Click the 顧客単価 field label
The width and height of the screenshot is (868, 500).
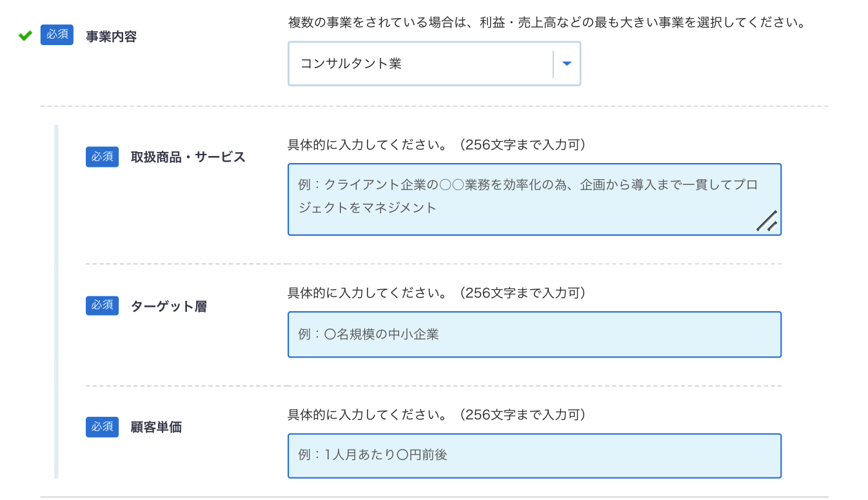point(156,427)
